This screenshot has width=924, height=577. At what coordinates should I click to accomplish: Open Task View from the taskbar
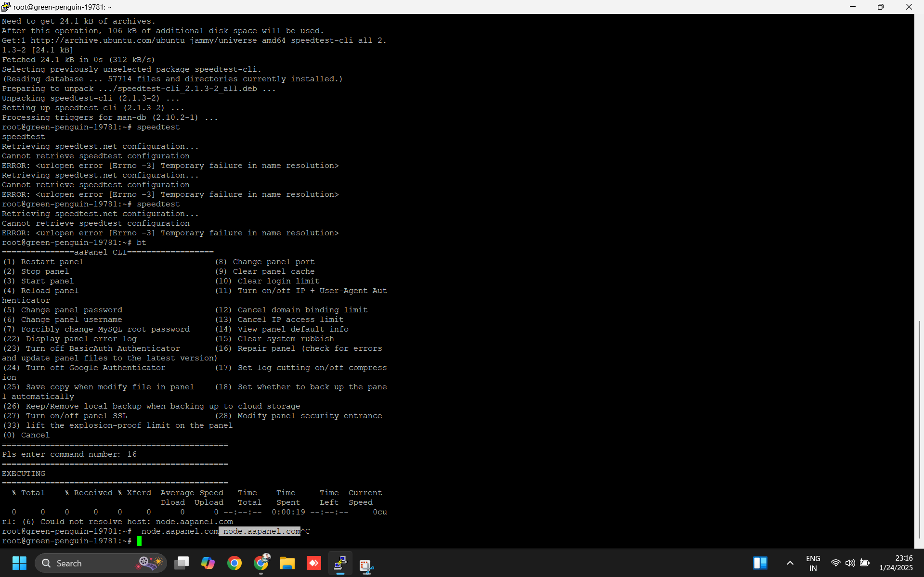[x=182, y=563]
